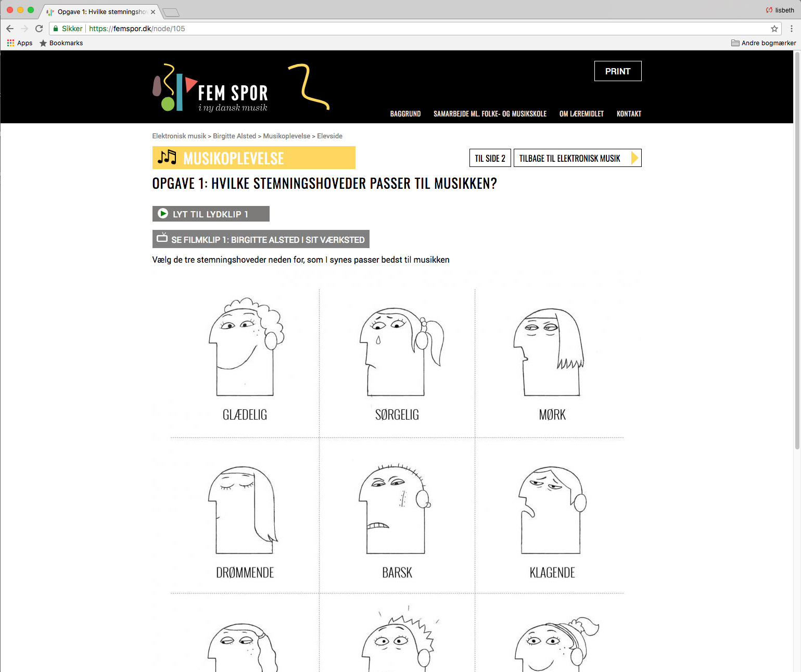The width and height of the screenshot is (801, 672).
Task: Open the Kontakt menu item
Action: 629,113
